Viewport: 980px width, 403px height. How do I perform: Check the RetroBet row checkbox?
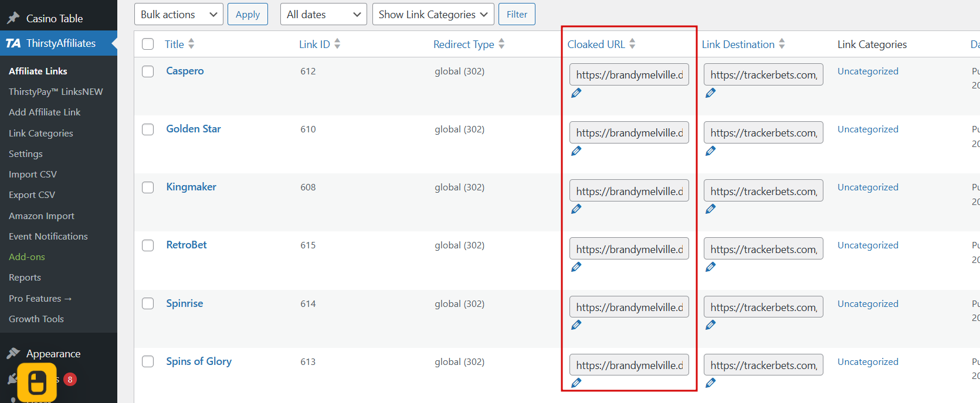coord(148,245)
